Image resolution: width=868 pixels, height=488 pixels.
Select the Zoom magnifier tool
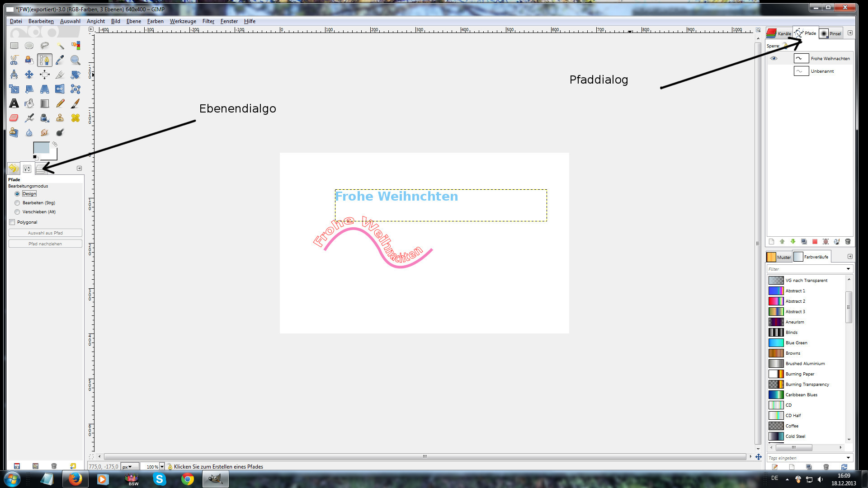(75, 60)
